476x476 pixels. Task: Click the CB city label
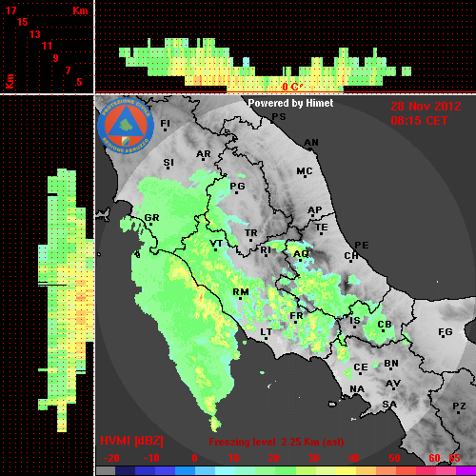tap(385, 325)
